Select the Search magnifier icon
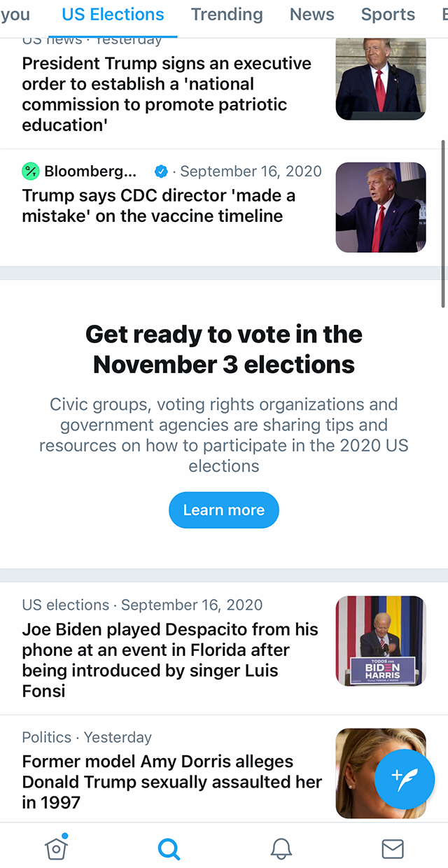This screenshot has height=868, width=448. 169,847
